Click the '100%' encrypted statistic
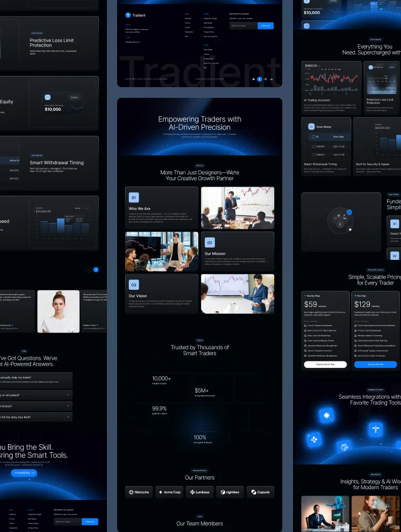 (200, 437)
